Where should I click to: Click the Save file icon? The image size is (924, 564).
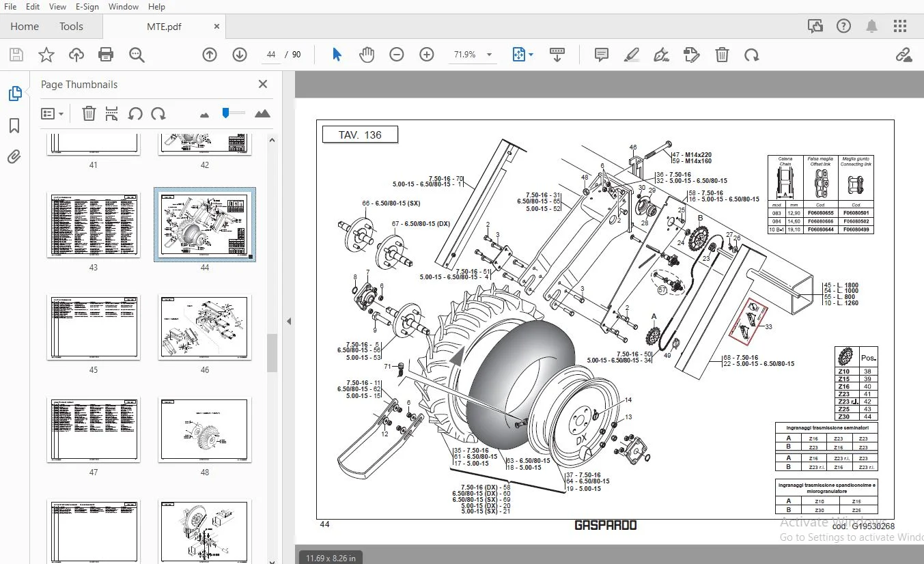(x=16, y=55)
